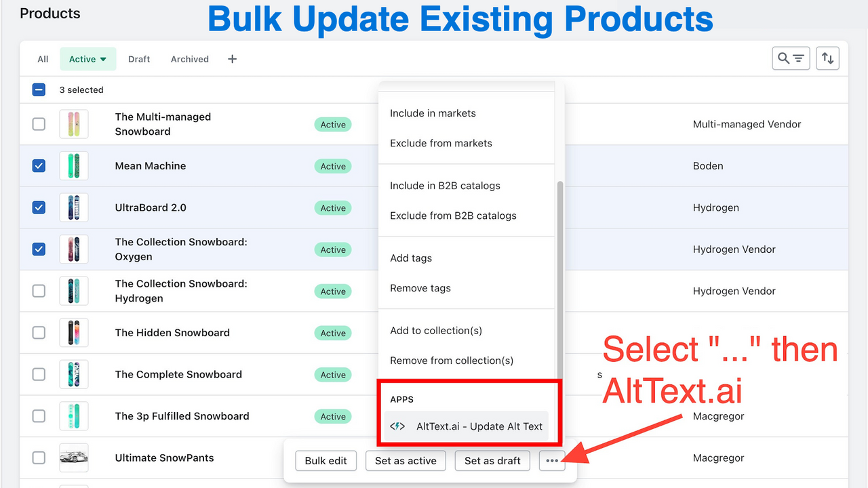Select "AltText.ai - Update Alt Text" action
Screen dimensions: 868x488
478,426
